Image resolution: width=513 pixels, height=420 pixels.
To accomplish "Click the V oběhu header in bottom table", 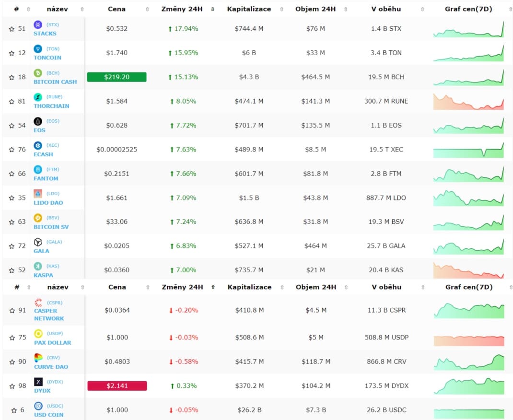I will tap(387, 287).
